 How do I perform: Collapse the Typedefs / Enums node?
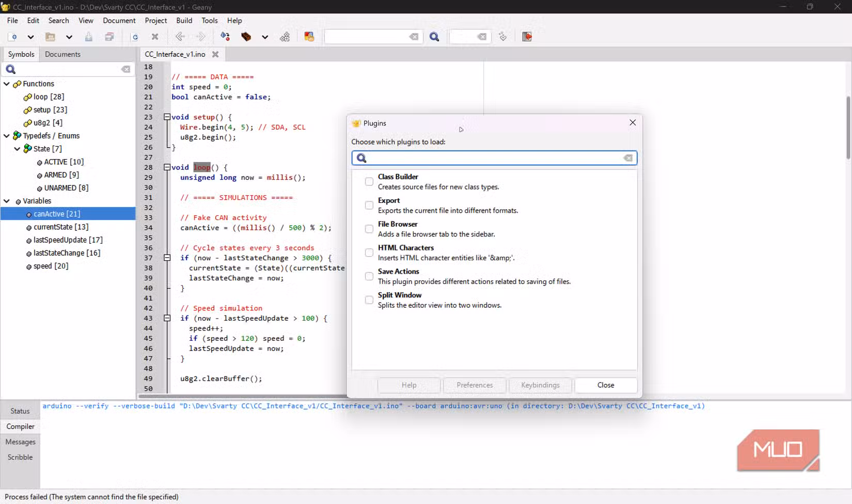(7, 136)
